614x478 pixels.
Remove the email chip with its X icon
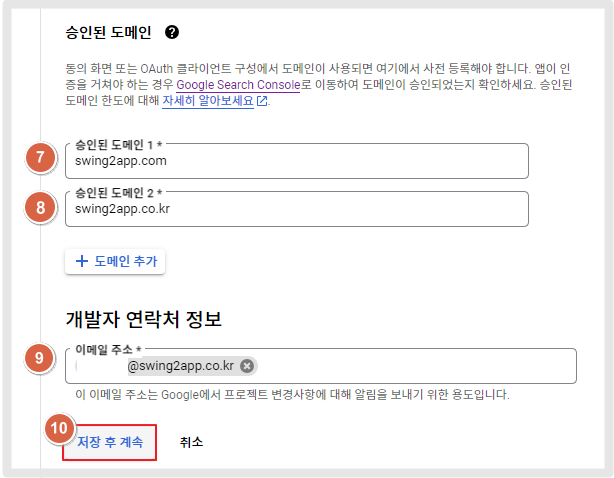pyautogui.click(x=247, y=366)
